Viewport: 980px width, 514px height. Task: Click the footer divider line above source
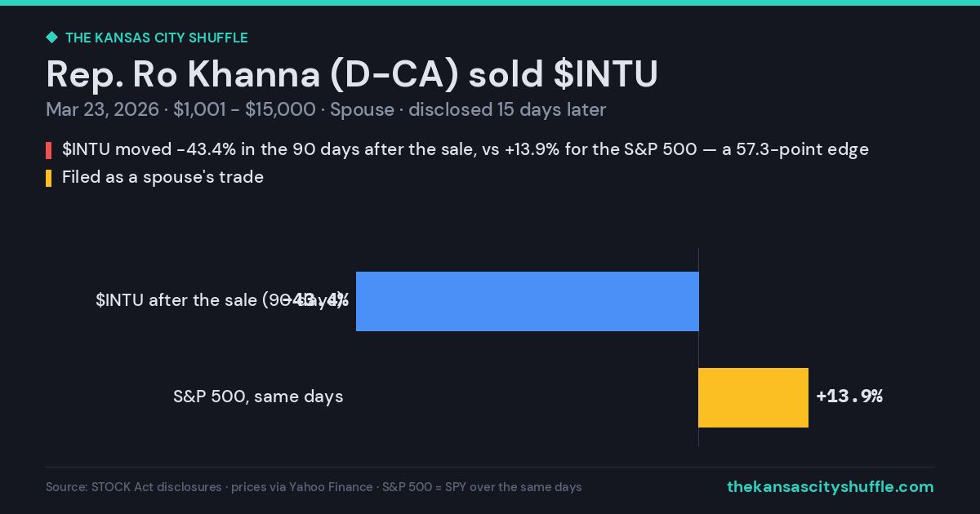coord(490,467)
